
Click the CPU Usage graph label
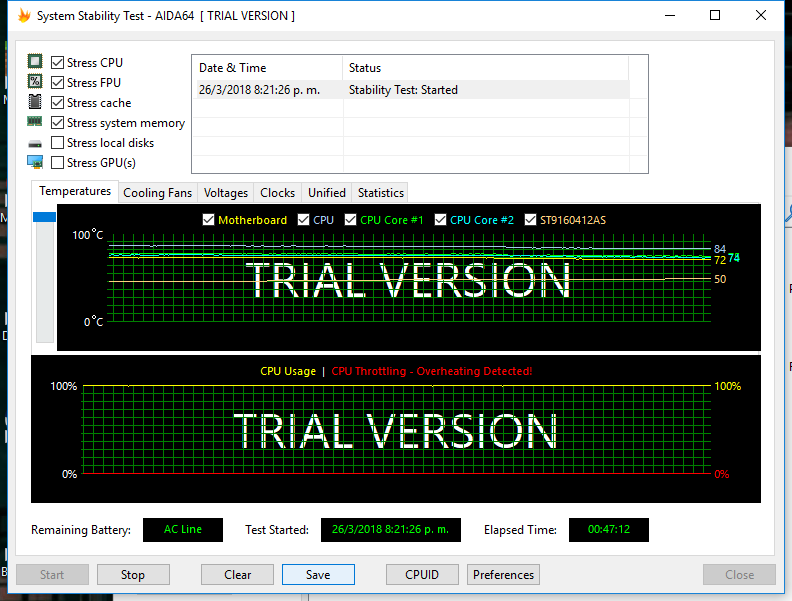point(288,371)
